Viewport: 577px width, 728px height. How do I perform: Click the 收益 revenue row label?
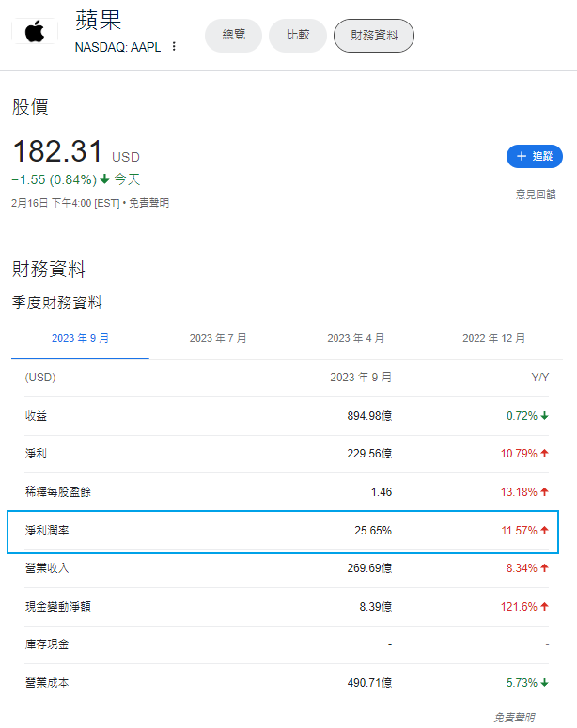tap(37, 415)
